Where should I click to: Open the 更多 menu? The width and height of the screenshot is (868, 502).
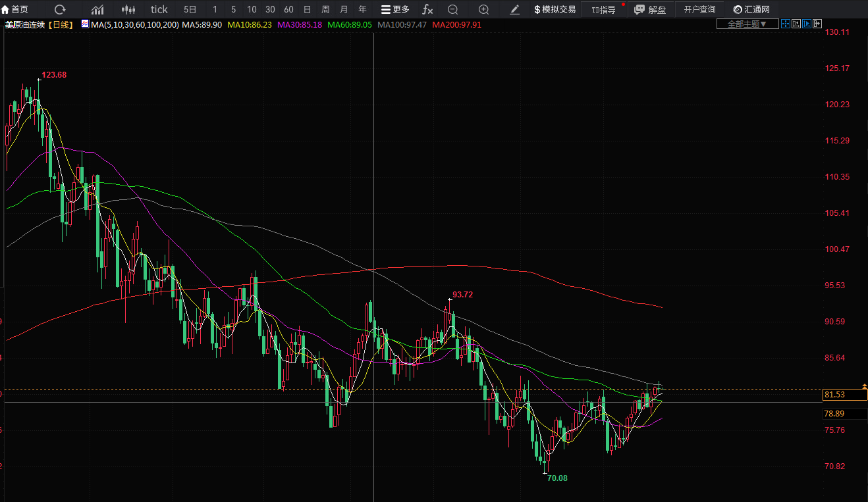click(x=395, y=9)
